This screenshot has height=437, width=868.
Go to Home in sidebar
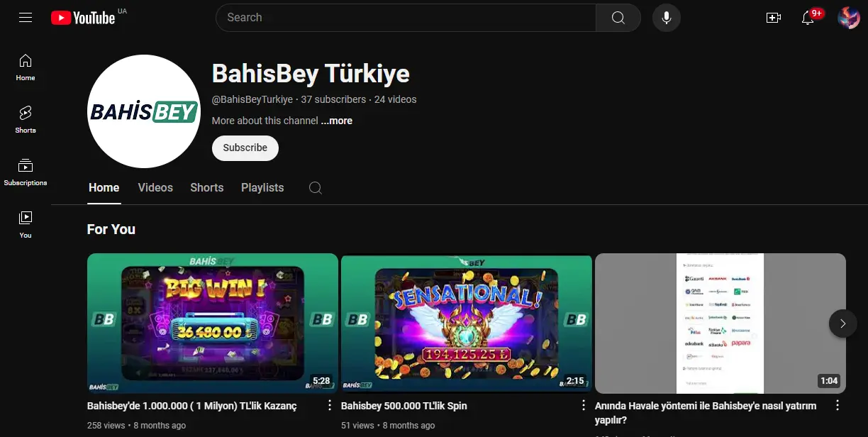26,67
